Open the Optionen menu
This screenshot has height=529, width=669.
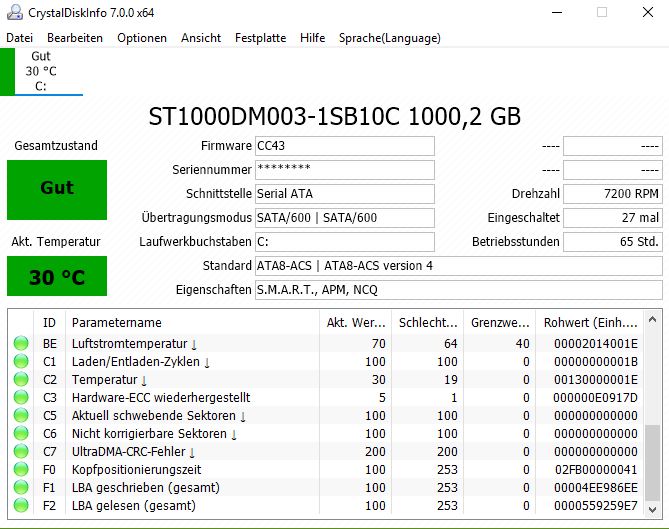click(142, 38)
